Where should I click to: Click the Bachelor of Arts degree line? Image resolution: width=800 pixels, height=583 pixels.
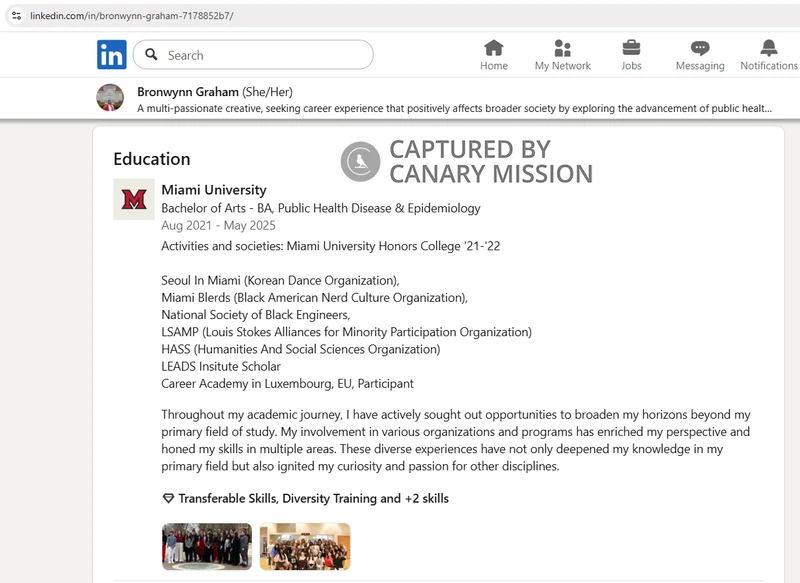tap(321, 208)
